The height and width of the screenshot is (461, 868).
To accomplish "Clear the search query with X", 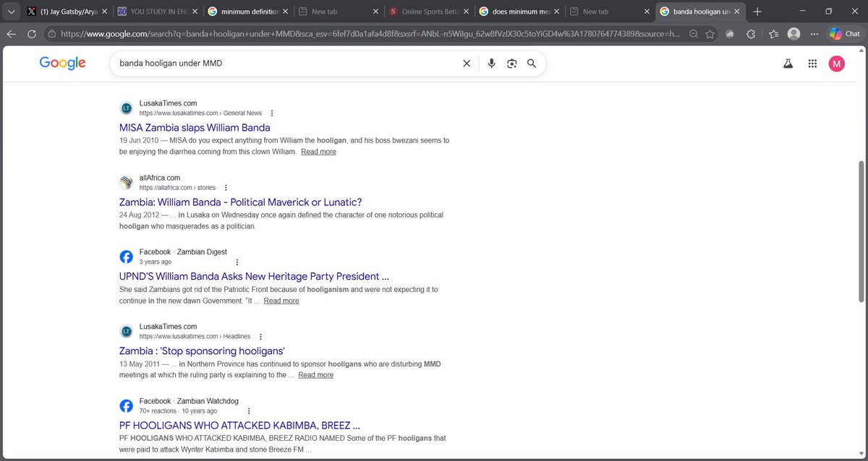I will (467, 64).
